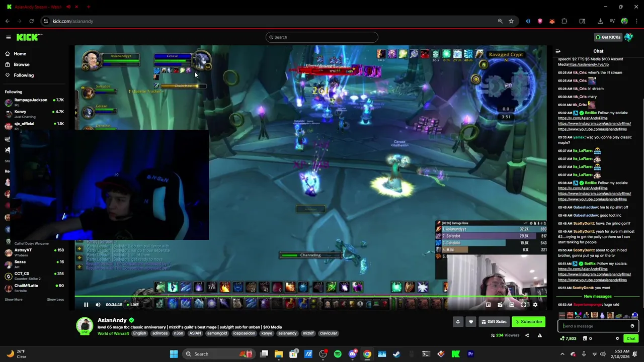
Task: Enter fullscreen on the video player
Action: pos(523,305)
